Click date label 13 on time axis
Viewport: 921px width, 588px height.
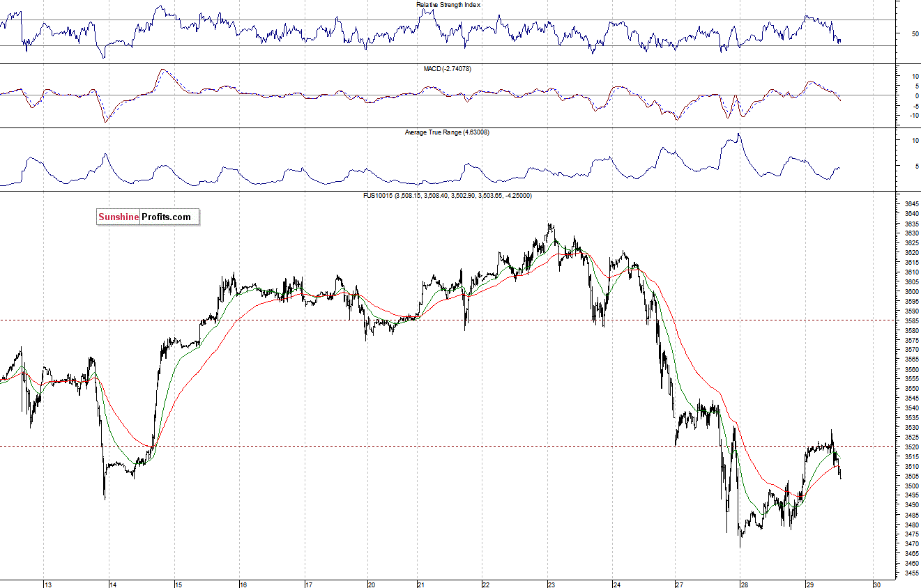click(48, 584)
